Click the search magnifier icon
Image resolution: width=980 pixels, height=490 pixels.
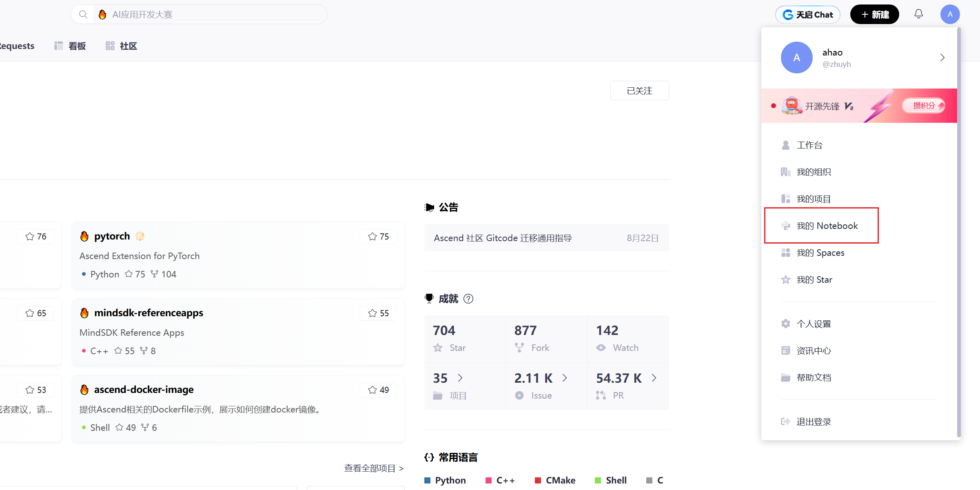point(83,14)
